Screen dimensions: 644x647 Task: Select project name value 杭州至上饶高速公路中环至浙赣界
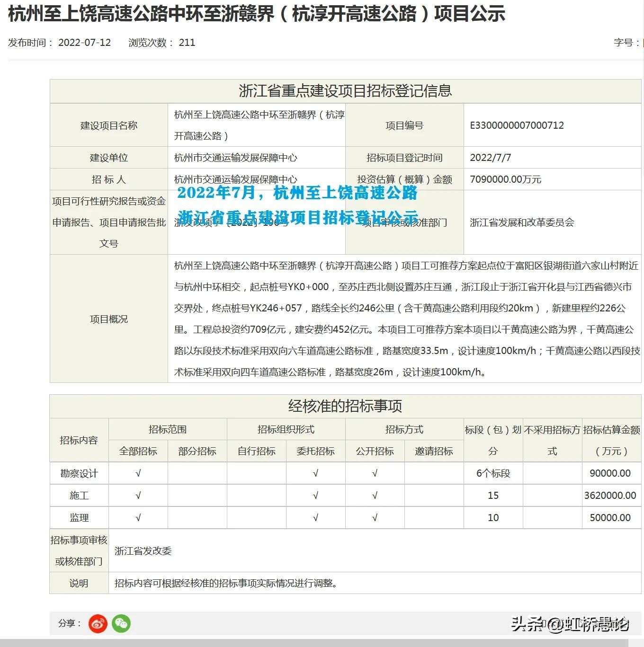pos(259,125)
